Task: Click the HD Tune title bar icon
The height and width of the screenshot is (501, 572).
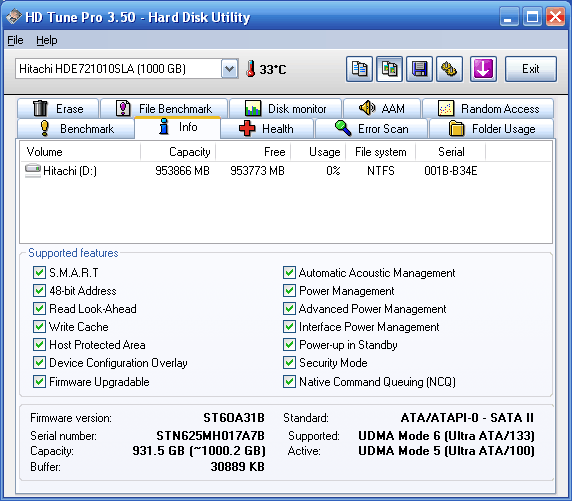Action: coord(13,17)
